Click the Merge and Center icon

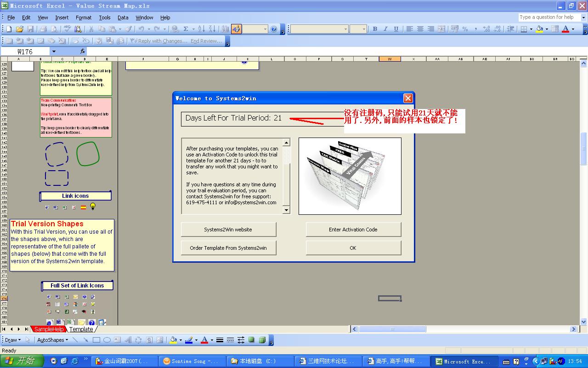coord(441,29)
